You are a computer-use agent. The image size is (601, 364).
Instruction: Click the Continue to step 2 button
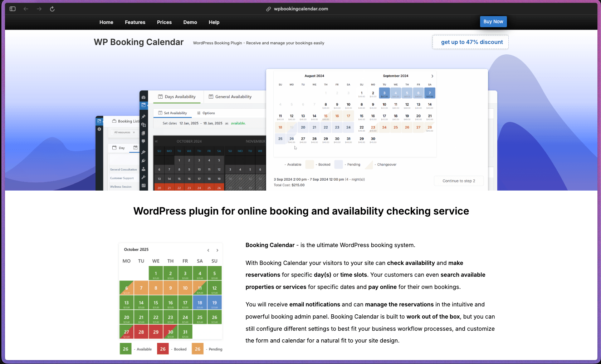pos(459,181)
